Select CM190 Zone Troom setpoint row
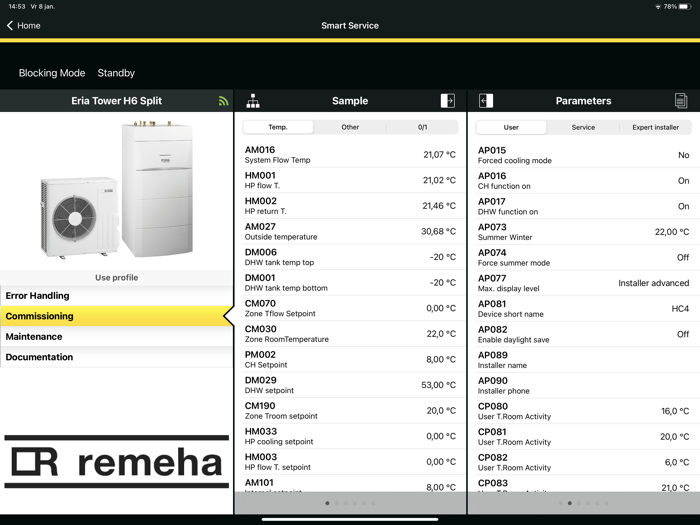Image resolution: width=700 pixels, height=525 pixels. coord(350,410)
